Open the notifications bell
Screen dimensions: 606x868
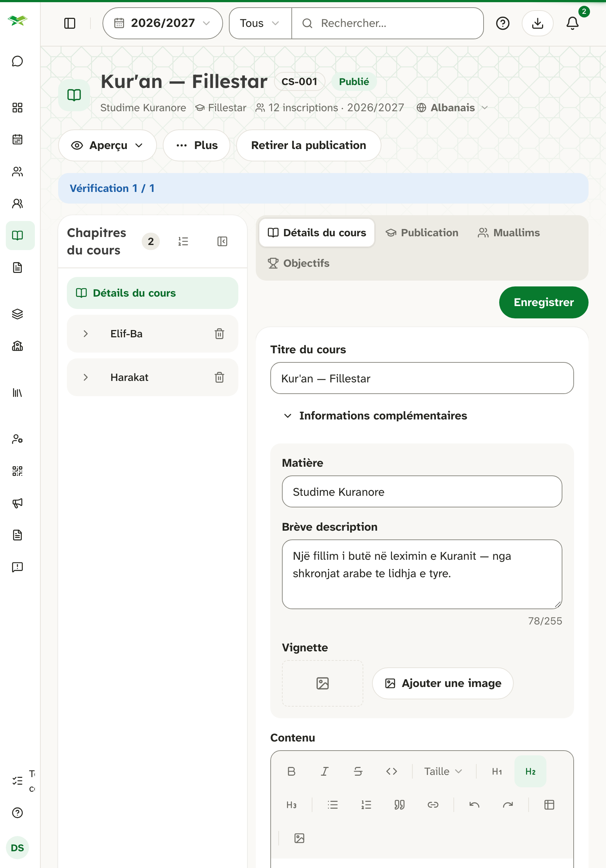[x=572, y=23]
